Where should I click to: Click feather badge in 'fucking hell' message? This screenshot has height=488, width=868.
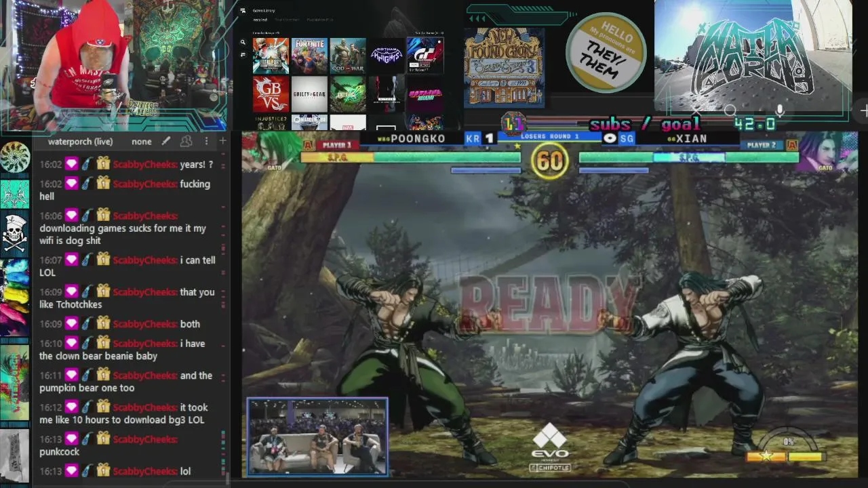pos(87,184)
